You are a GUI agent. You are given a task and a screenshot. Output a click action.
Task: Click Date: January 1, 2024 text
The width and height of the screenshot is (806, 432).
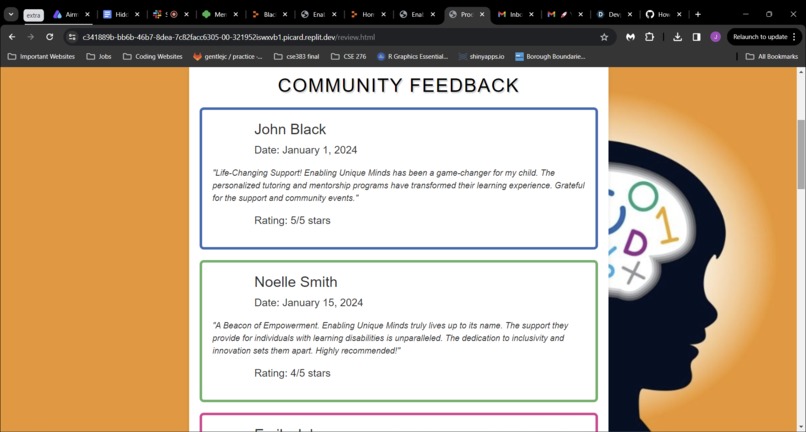click(x=305, y=150)
